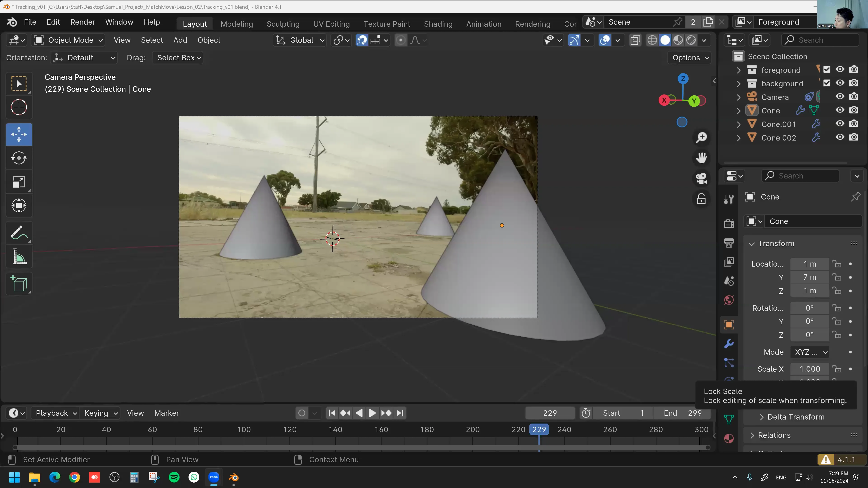Select the Rotate tool
Image resolution: width=868 pixels, height=488 pixels.
[x=19, y=158]
